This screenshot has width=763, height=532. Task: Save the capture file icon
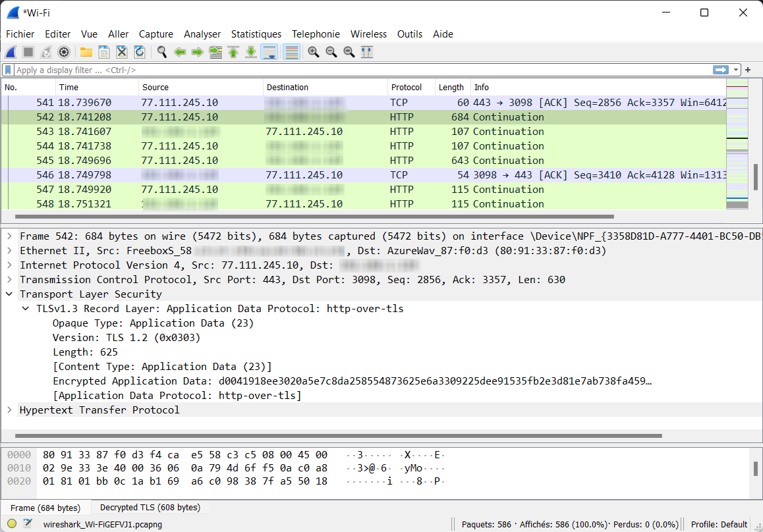pos(103,52)
